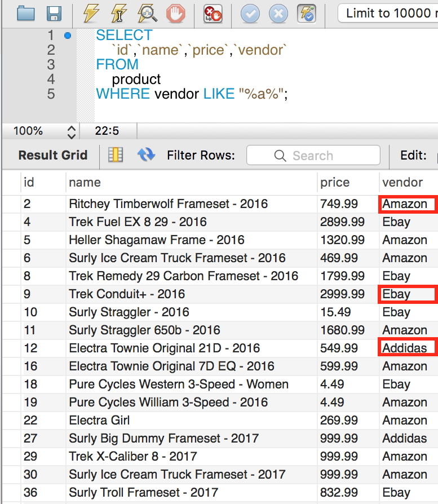Click the line 1 breakpoint marker dot
Image resolution: width=438 pixels, height=504 pixels.
68,36
